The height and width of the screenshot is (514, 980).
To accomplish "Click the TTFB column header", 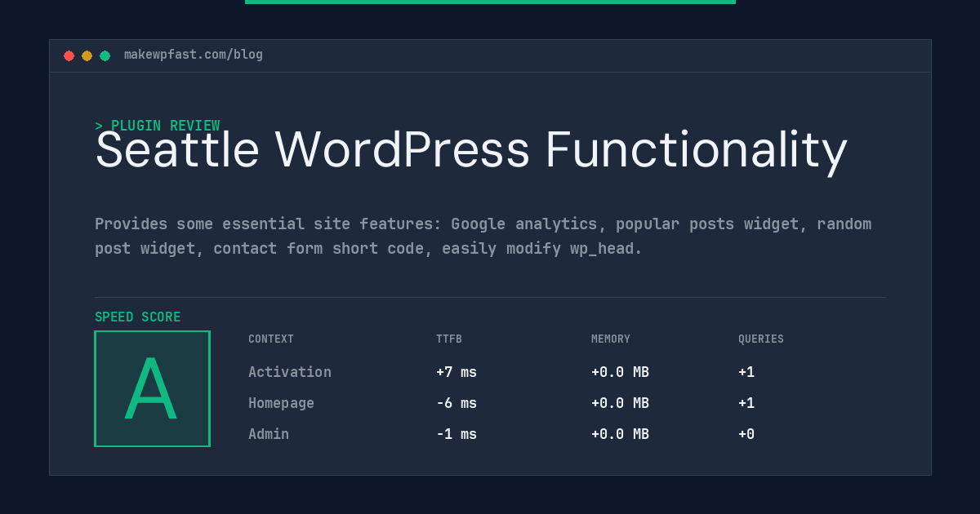I will 449,339.
